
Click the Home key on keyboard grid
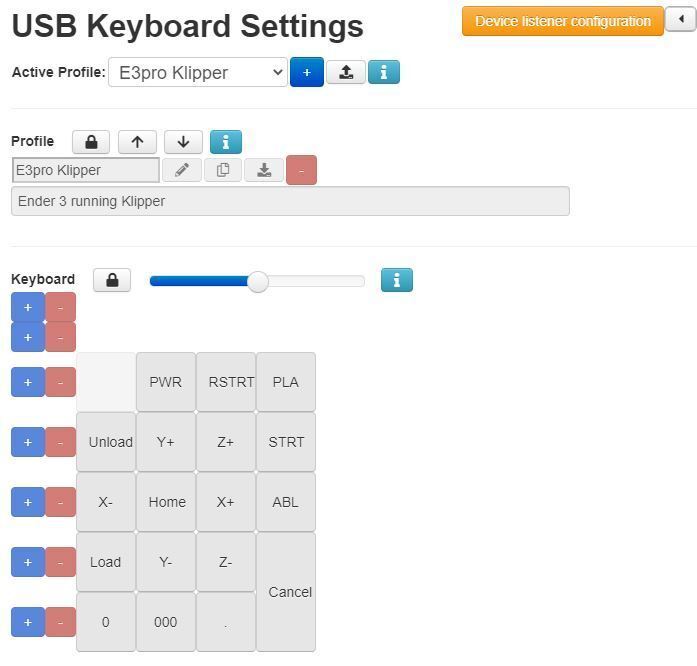166,502
